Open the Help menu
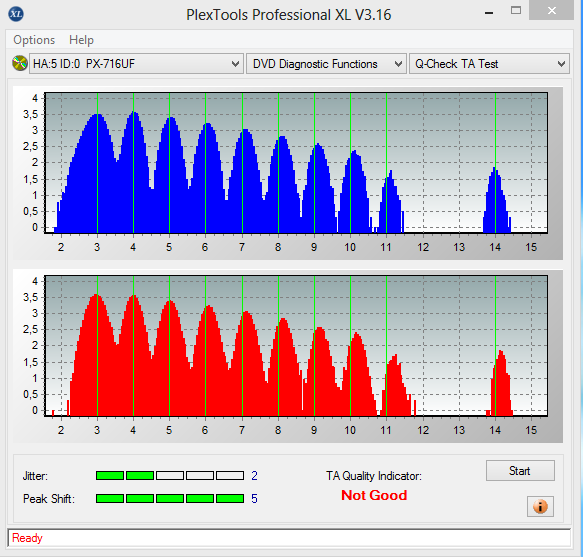The height and width of the screenshot is (557, 583). [x=81, y=40]
